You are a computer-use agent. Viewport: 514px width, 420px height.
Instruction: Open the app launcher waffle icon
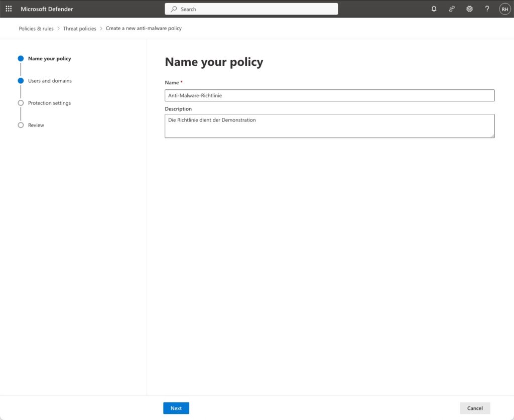pos(9,9)
